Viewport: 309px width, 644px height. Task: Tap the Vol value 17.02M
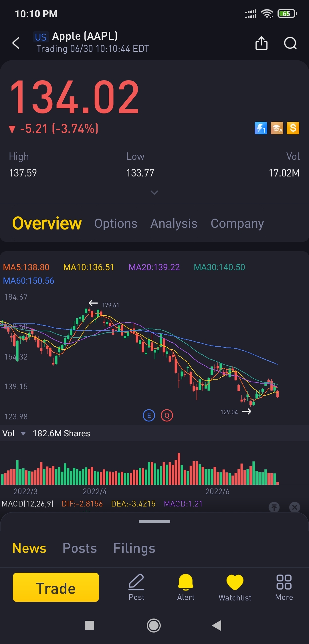[x=284, y=173]
